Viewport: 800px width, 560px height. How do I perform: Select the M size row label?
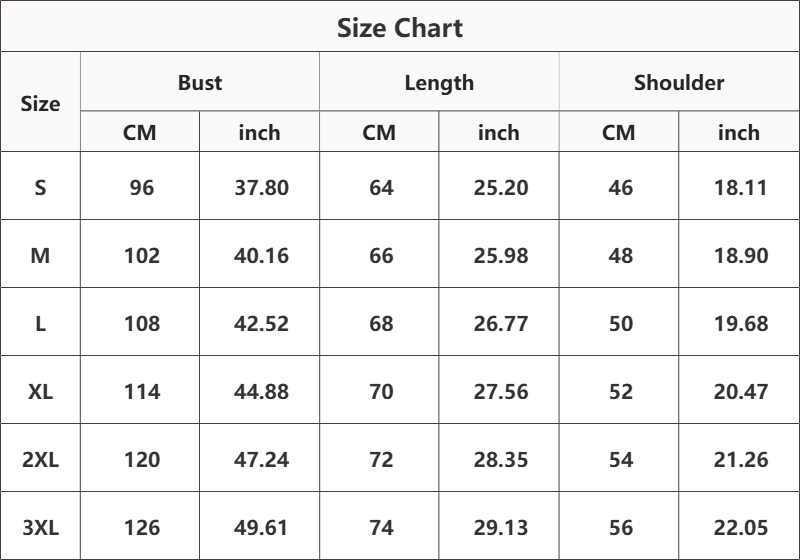pyautogui.click(x=40, y=254)
